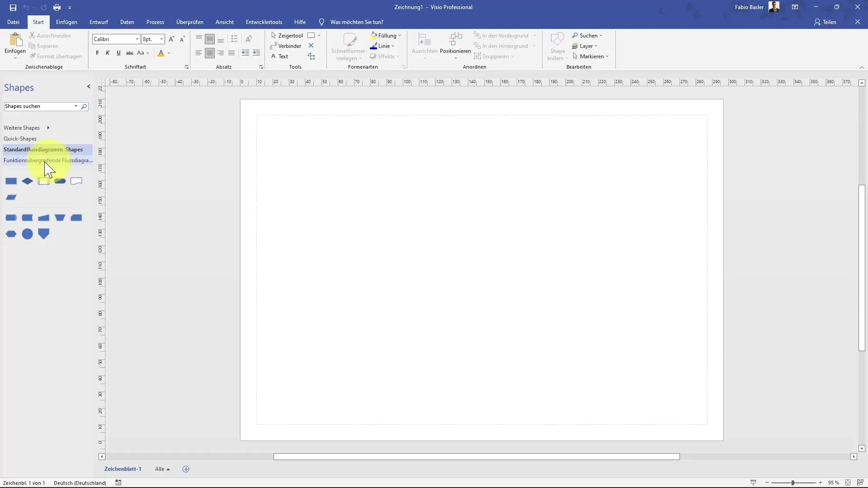Activate the Verbinder connector tool
The width and height of the screenshot is (868, 488).
(x=286, y=46)
